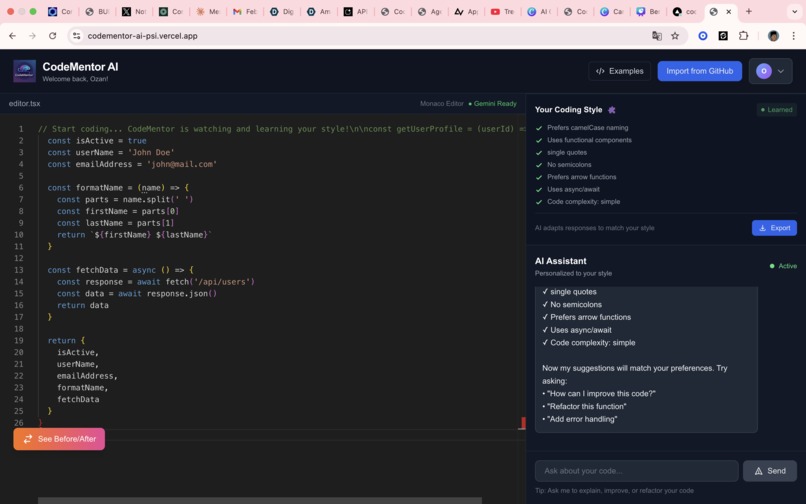Switch to the 'coc' tab with triangle icon
Viewport: 806px width, 504px height.
tap(684, 11)
